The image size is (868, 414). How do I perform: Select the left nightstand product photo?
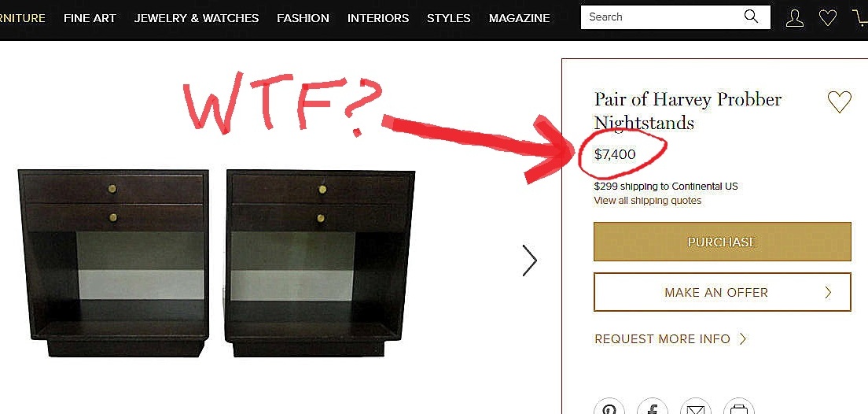coord(113,263)
